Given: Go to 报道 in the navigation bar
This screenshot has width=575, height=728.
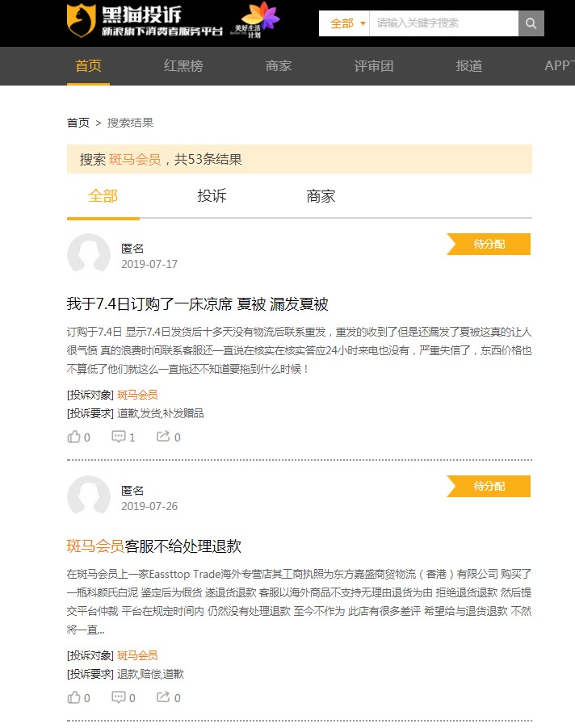Looking at the screenshot, I should click(468, 66).
